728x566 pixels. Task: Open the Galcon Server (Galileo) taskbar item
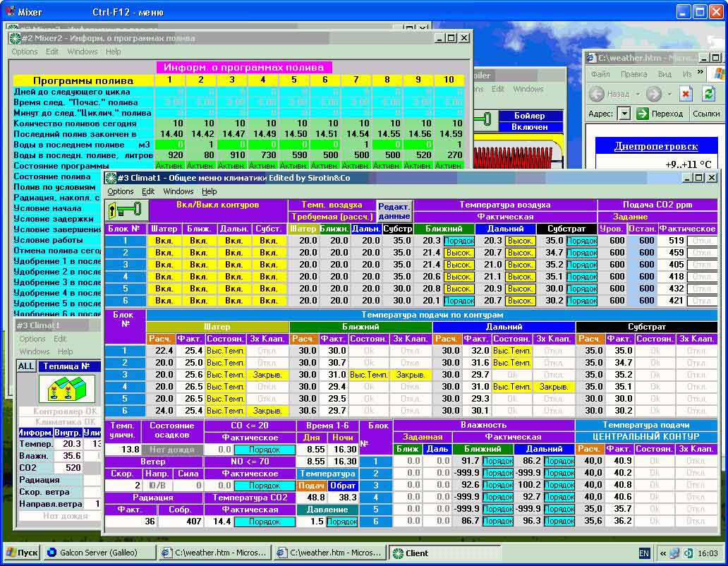point(99,553)
